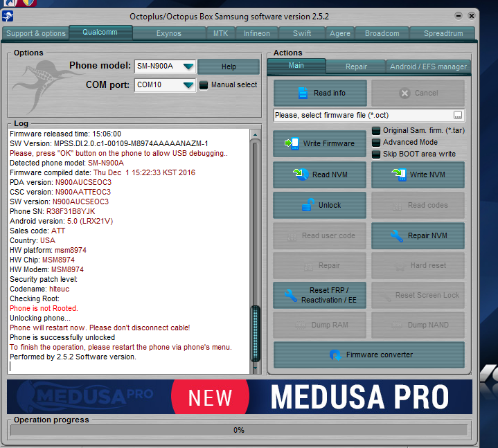This screenshot has height=448, width=498.
Task: Click log line 'Sales code: ATT'
Action: [37, 231]
